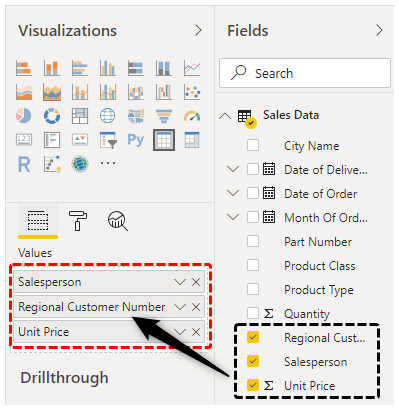Check the City Name field

253,145
